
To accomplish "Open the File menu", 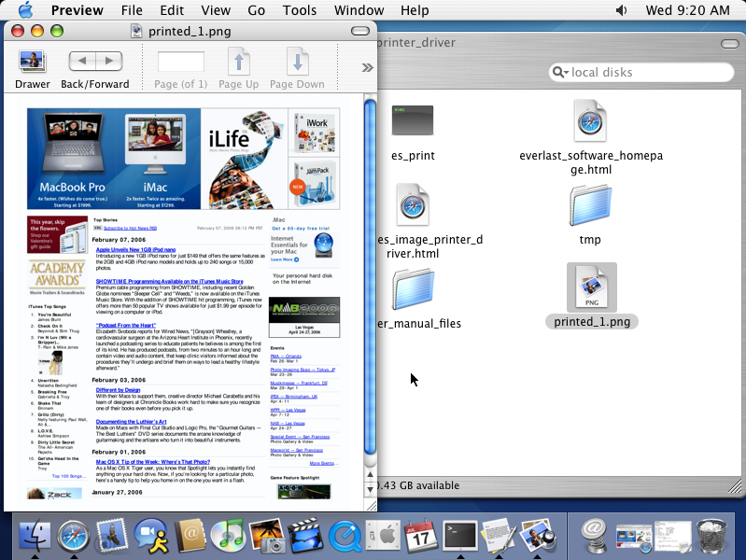I will [132, 10].
